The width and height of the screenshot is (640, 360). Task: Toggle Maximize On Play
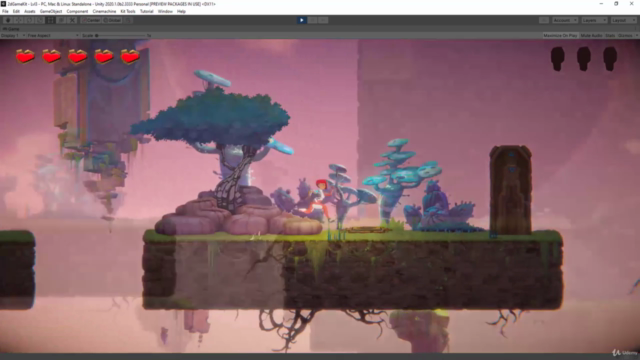click(560, 36)
